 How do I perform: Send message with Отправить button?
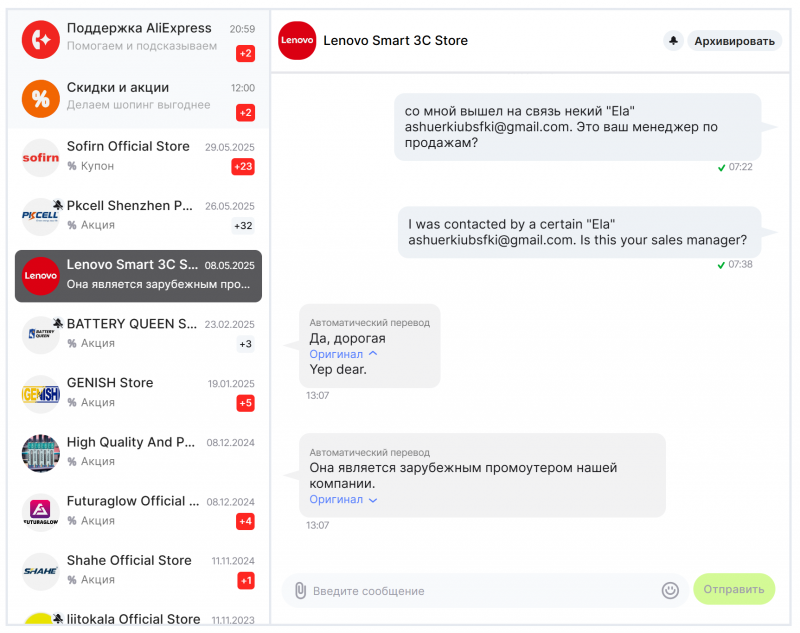tap(734, 589)
